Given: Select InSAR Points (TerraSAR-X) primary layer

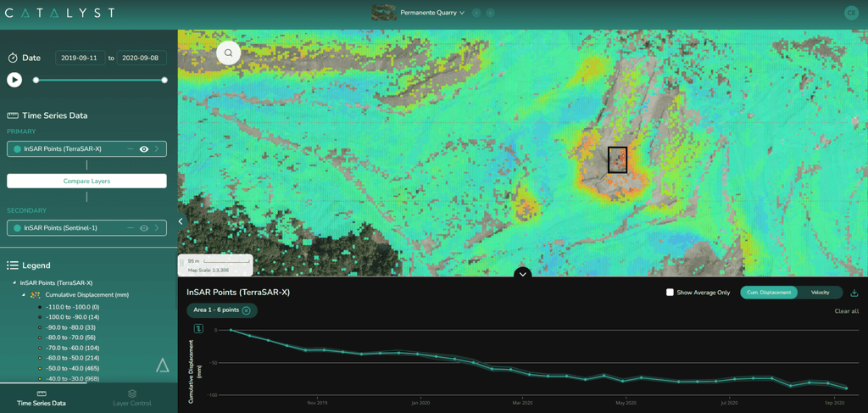Looking at the screenshot, I should tap(87, 149).
